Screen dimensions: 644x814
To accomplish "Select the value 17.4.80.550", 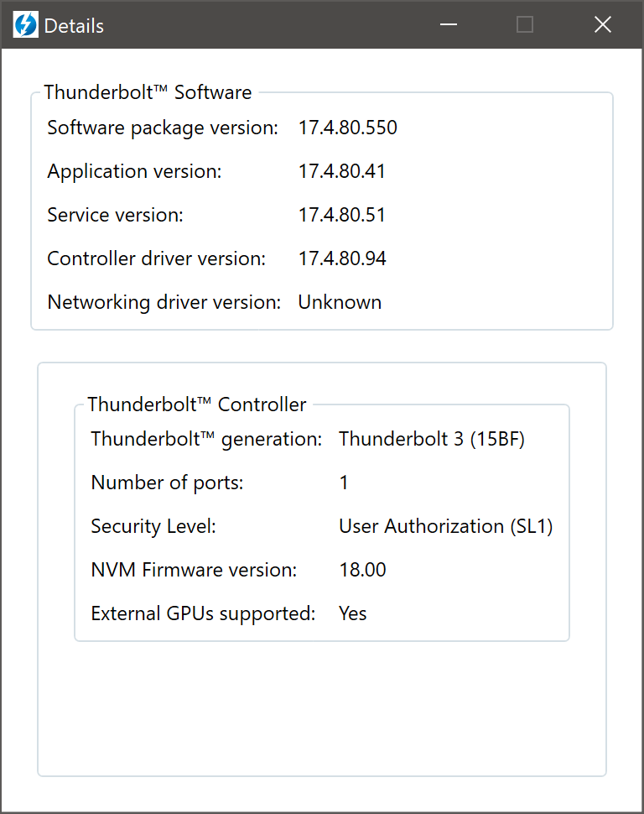I will (x=348, y=128).
